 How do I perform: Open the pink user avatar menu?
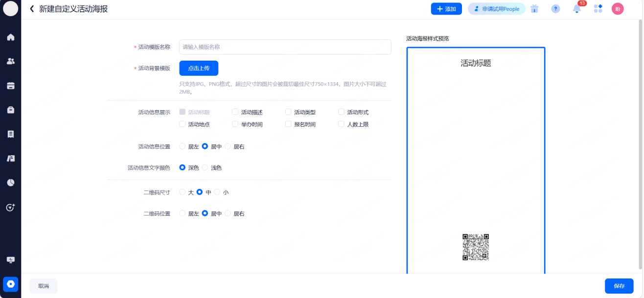coord(618,9)
